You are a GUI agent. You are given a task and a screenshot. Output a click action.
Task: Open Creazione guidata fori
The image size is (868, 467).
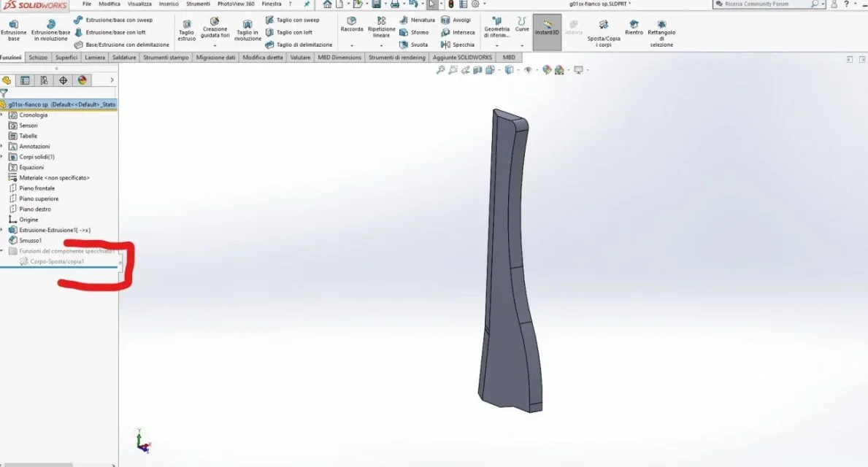pyautogui.click(x=215, y=28)
